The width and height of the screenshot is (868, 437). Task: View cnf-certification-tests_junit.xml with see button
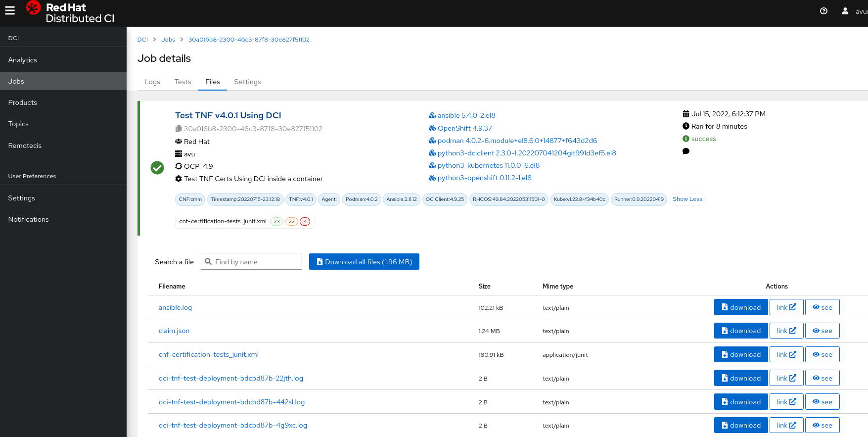(x=822, y=354)
